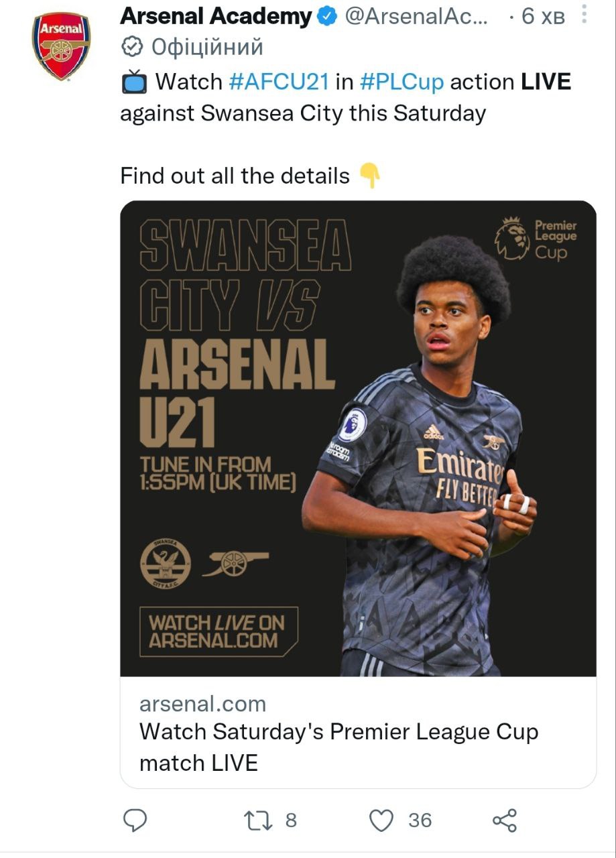Click the reply speech bubble icon
The height and width of the screenshot is (858, 616).
point(135,820)
